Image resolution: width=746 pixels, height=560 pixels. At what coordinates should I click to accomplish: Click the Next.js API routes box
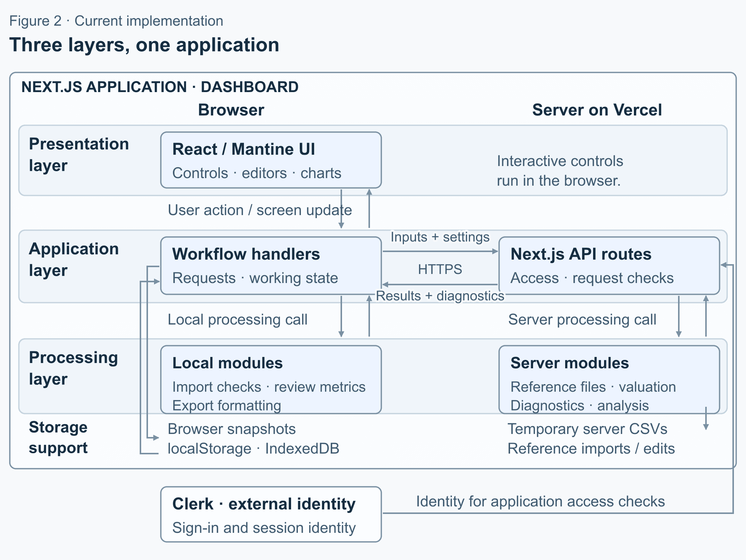click(609, 266)
